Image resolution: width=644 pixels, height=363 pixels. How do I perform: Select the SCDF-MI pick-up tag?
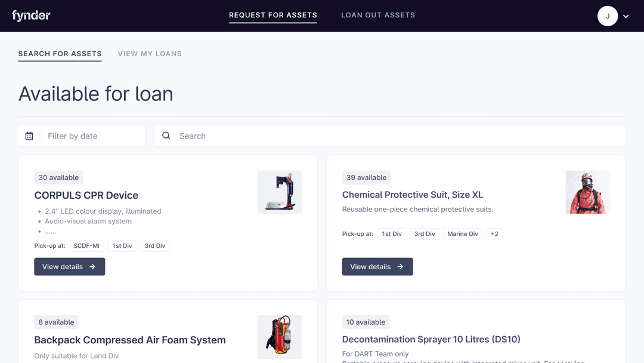pos(86,246)
